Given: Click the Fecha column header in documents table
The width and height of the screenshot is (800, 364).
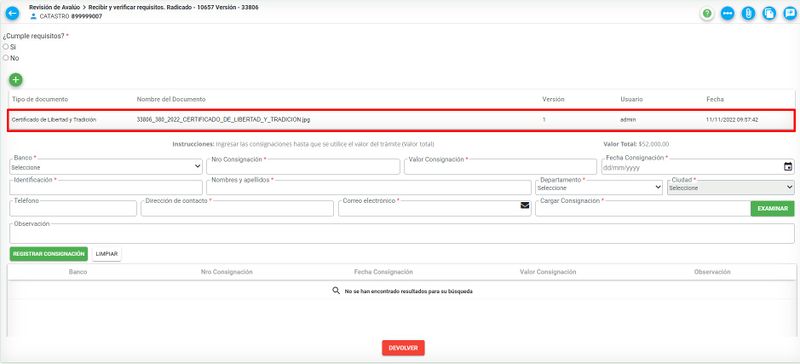Looking at the screenshot, I should click(715, 99).
